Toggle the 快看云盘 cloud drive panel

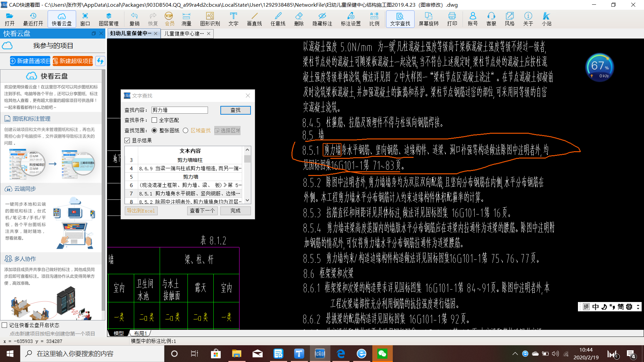click(62, 19)
